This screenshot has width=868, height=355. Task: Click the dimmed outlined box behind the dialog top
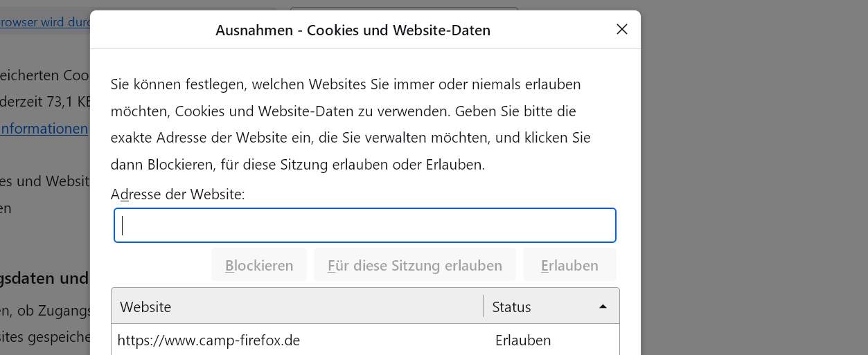pos(404,8)
